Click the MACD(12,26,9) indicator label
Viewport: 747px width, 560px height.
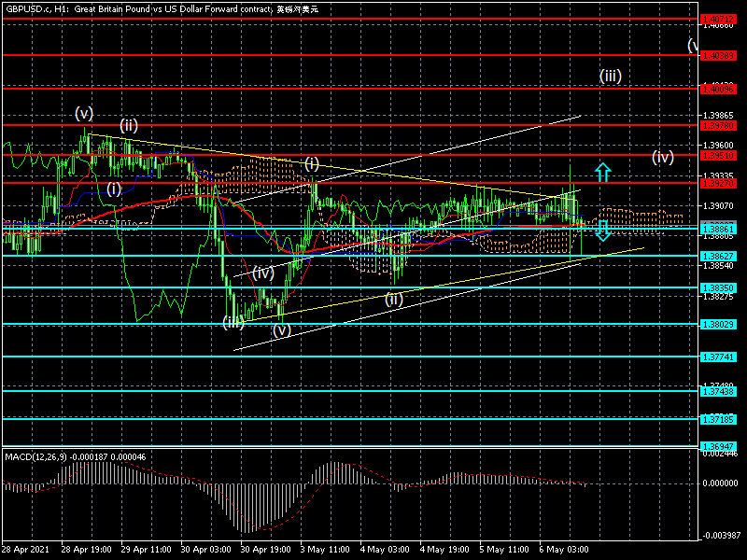76,457
